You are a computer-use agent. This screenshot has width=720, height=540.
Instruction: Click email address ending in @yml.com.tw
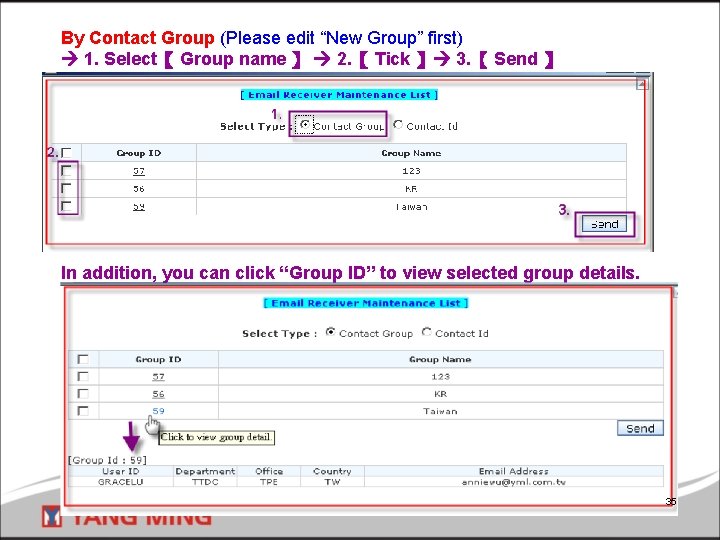[x=513, y=482]
